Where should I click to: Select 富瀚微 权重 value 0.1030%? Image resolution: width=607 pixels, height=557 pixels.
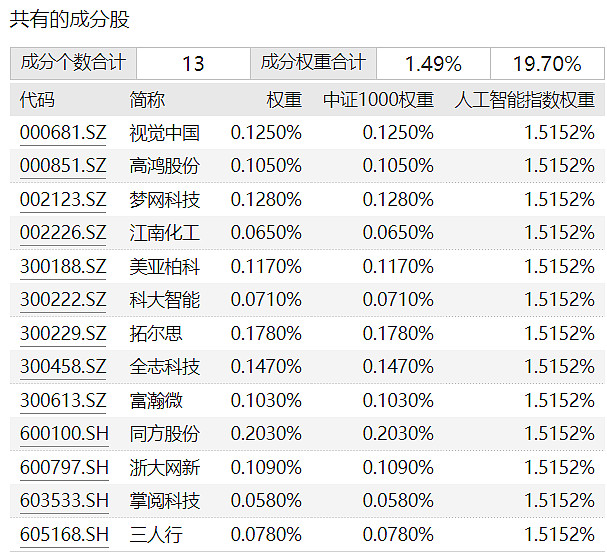coord(266,401)
